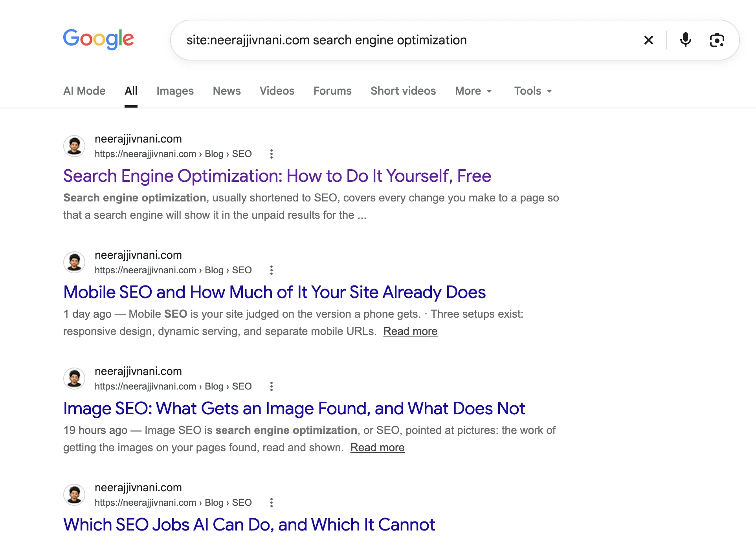Click neerajjivnani.com site name above Which SEO Jobs title
Screen dimensions: 756x536
pos(138,488)
